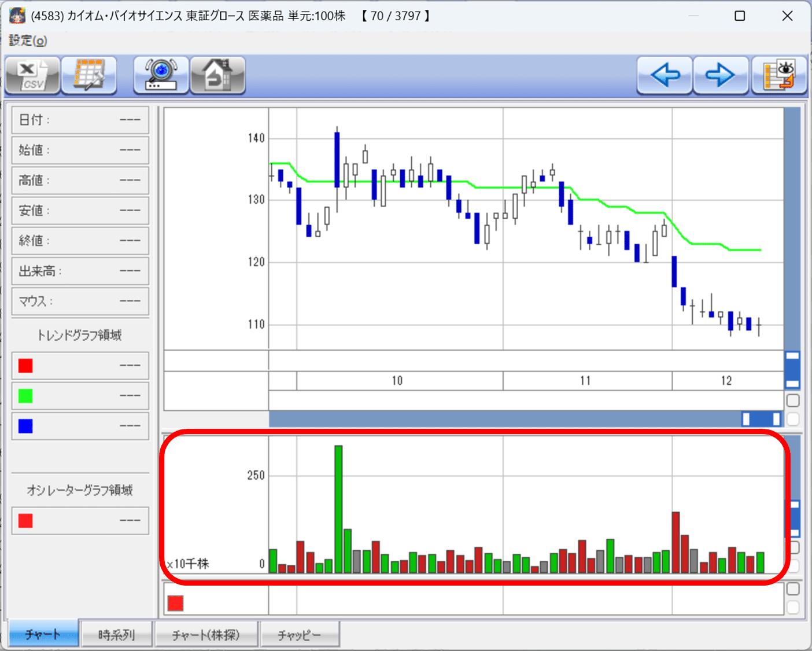The image size is (812, 651).
Task: Open the 設定(O) menu
Action: [28, 41]
